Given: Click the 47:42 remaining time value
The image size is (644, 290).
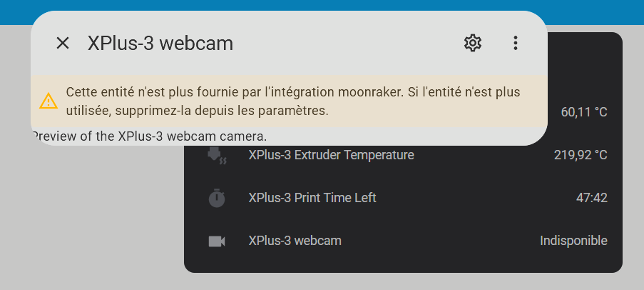Looking at the screenshot, I should coord(591,198).
